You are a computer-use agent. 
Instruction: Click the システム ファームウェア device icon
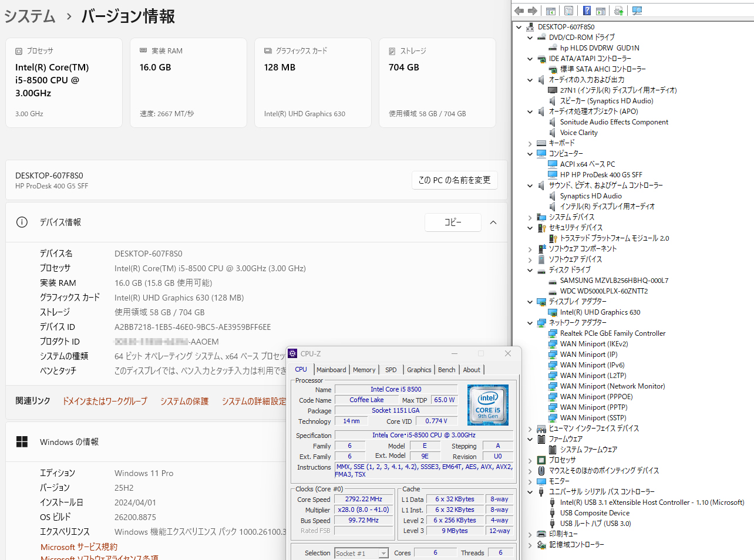tap(553, 450)
